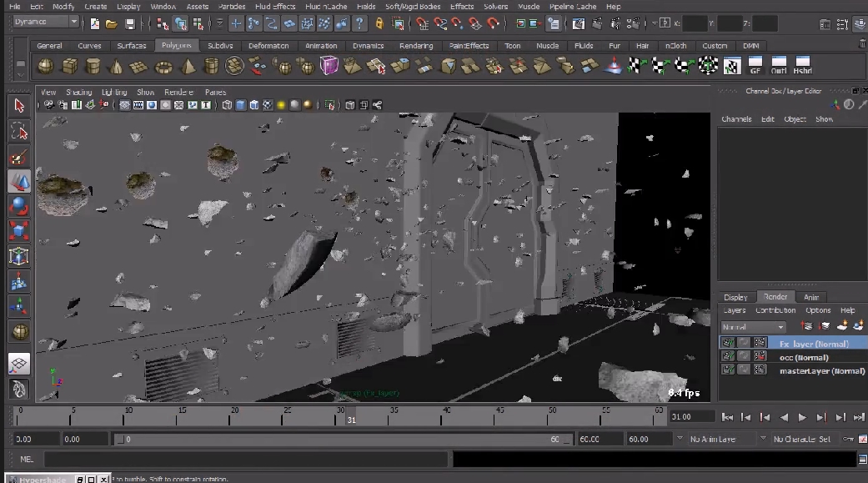Screen dimensions: 868x483
Task: Go to end of playback range
Action: (x=859, y=418)
